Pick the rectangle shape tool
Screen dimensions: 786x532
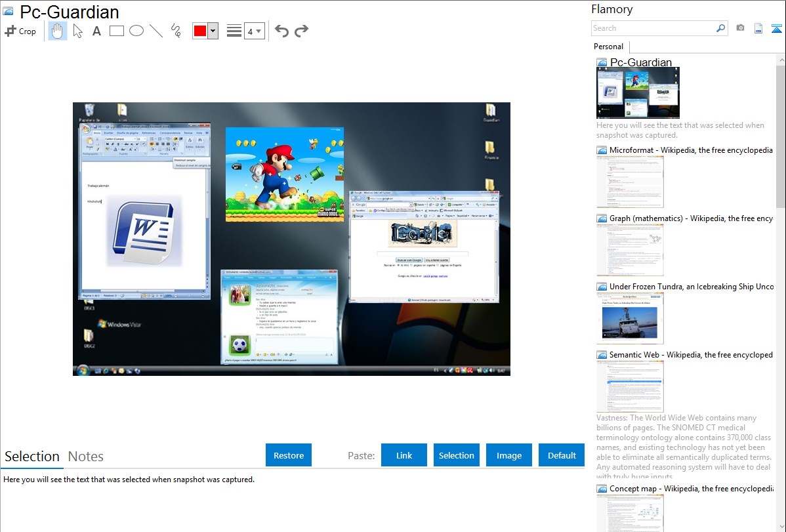click(117, 31)
